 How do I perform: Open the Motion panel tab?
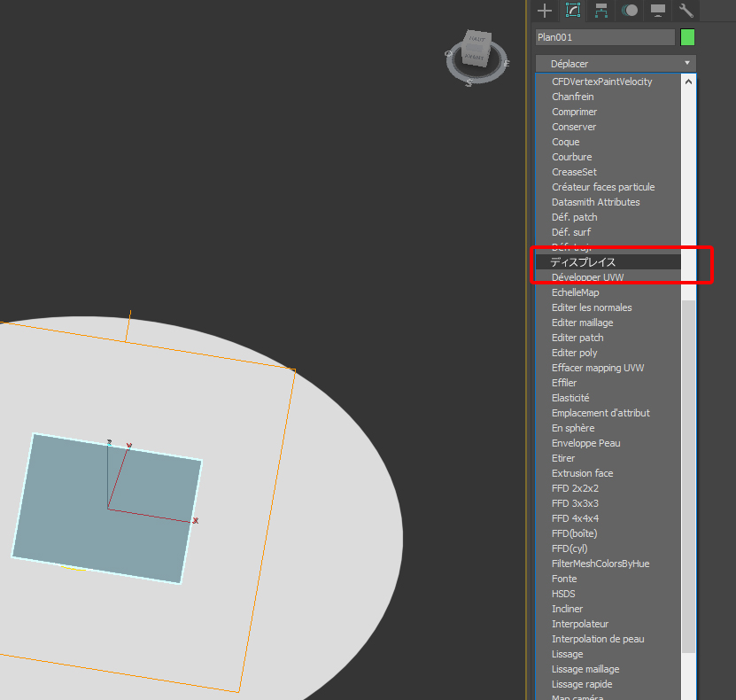(x=630, y=11)
